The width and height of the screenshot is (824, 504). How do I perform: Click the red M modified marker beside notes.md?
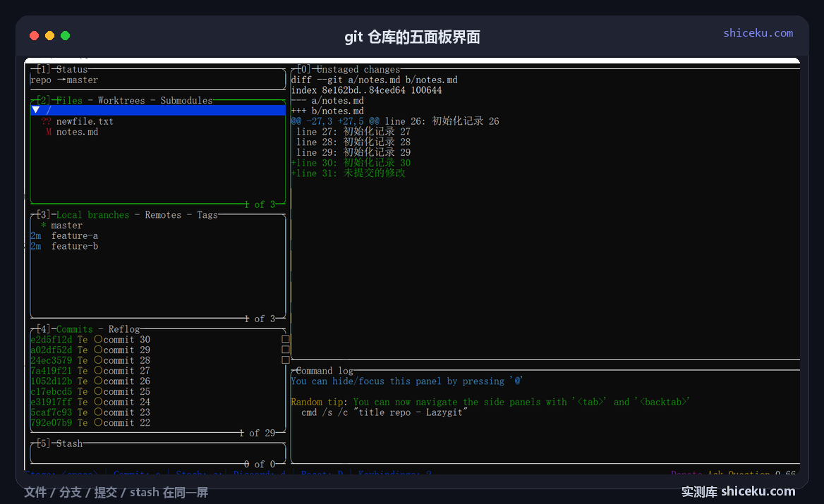pyautogui.click(x=49, y=132)
